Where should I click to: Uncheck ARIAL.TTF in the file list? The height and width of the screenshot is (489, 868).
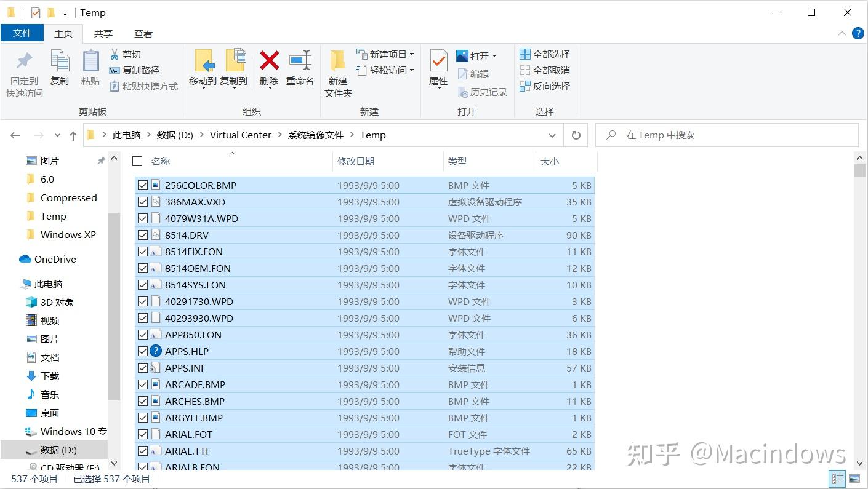[141, 451]
